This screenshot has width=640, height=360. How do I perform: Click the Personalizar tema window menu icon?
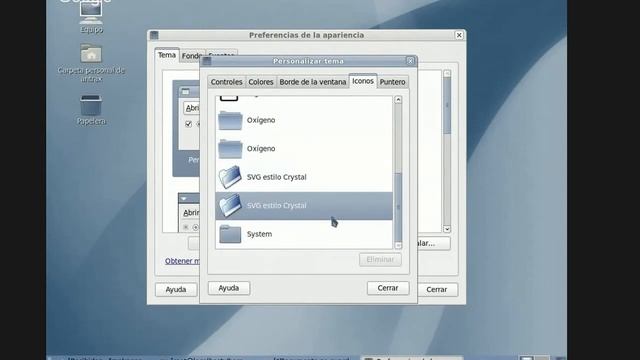[x=207, y=61]
